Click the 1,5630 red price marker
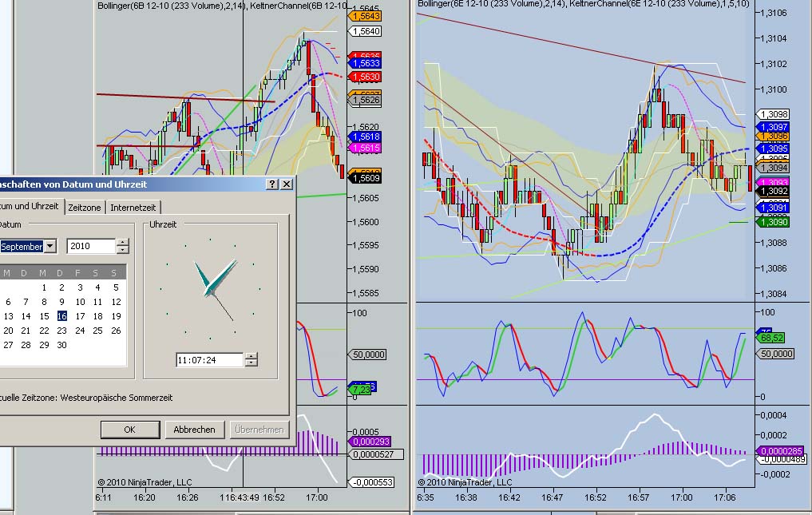 pos(366,77)
